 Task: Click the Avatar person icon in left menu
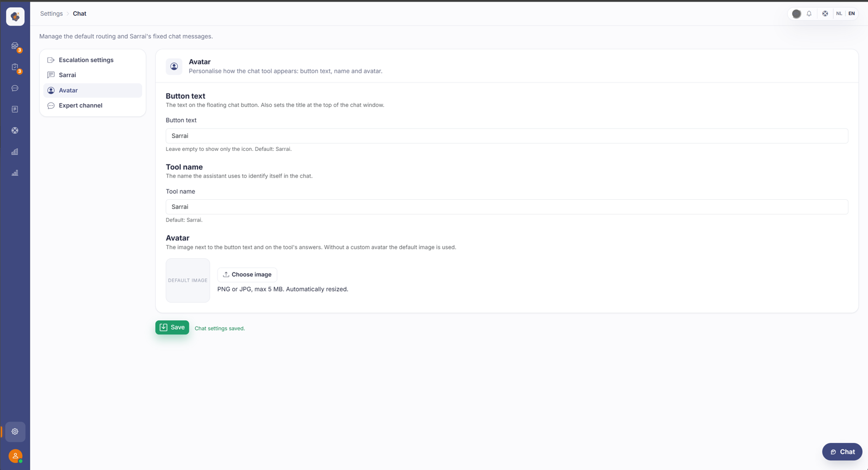51,90
